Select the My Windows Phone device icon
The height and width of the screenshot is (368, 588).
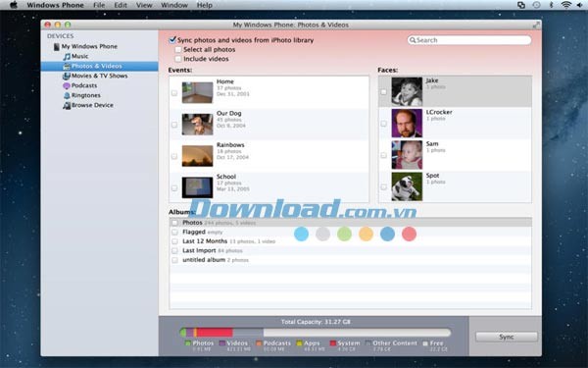(56, 46)
